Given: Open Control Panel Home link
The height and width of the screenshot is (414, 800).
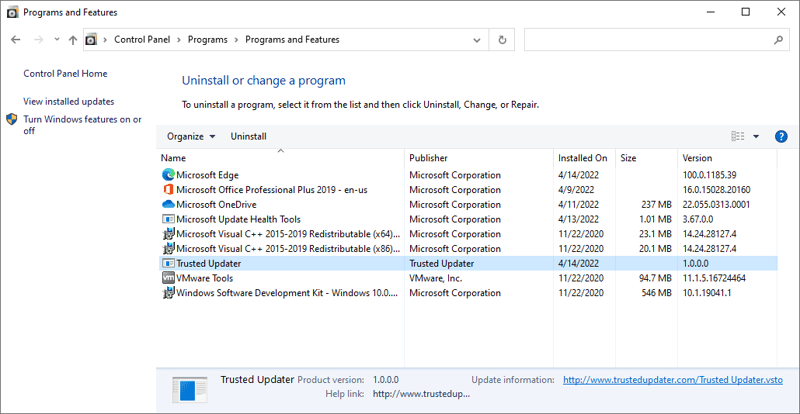Looking at the screenshot, I should [65, 74].
